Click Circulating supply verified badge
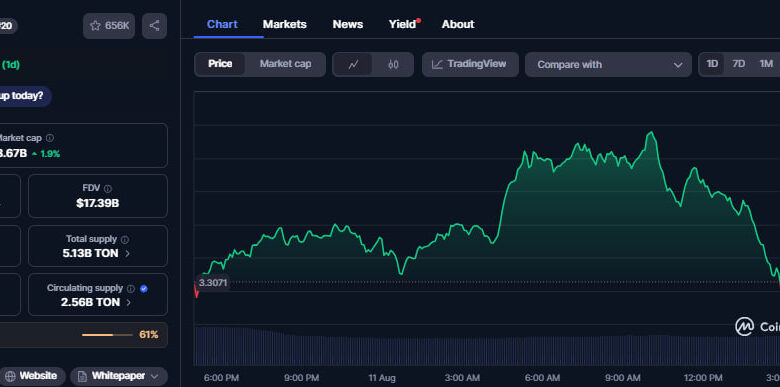Image resolution: width=780 pixels, height=387 pixels. [x=144, y=289]
